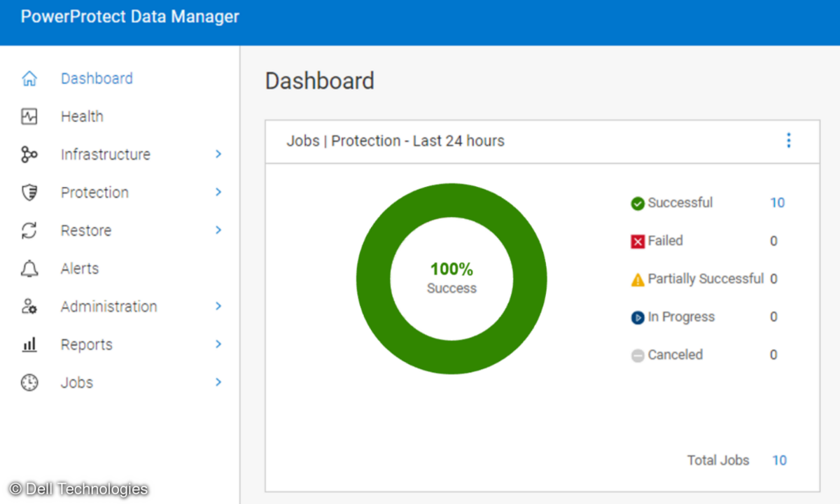Click the Health monitor icon
This screenshot has height=504, width=840.
click(29, 116)
